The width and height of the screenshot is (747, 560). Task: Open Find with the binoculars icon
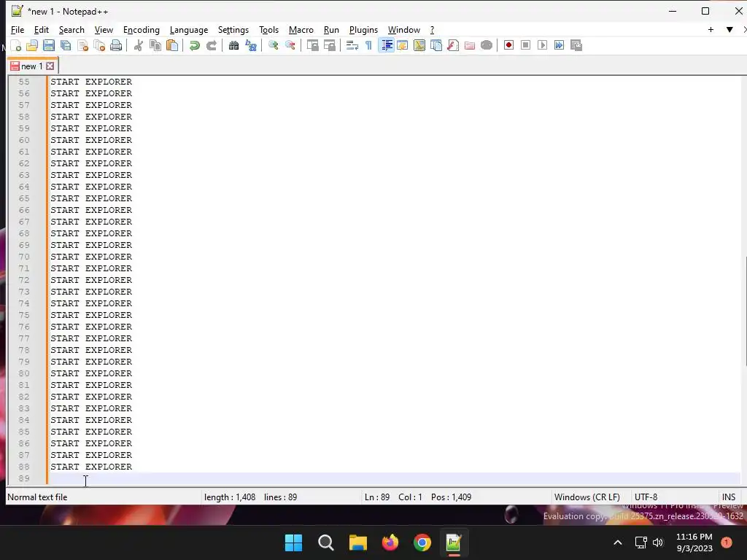(233, 45)
